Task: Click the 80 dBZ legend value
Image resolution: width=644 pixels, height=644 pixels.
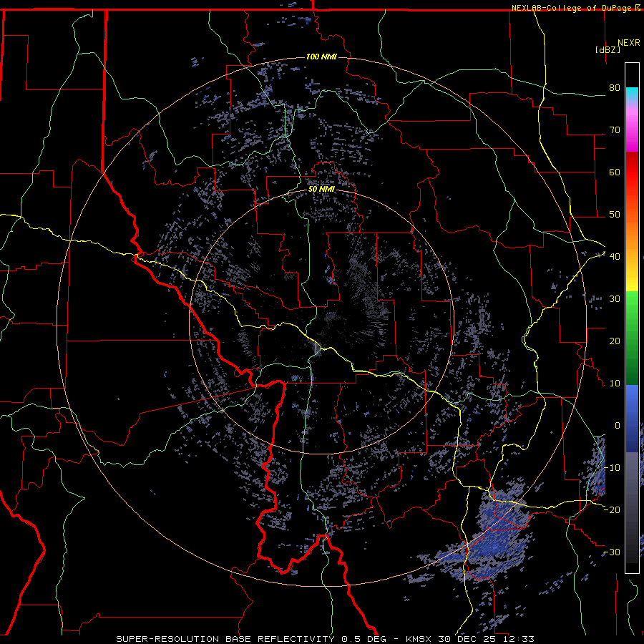Action: coord(615,88)
